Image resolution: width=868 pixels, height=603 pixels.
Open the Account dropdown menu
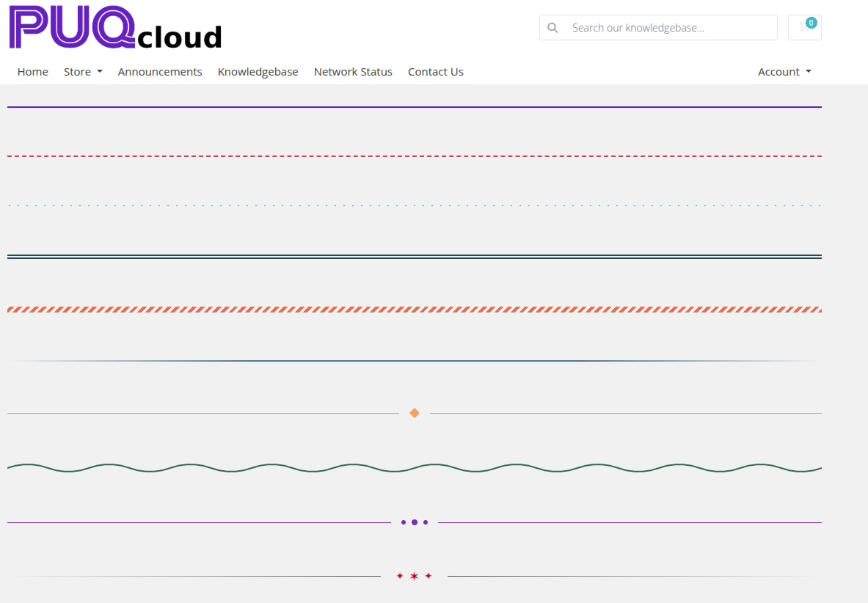[x=779, y=72]
